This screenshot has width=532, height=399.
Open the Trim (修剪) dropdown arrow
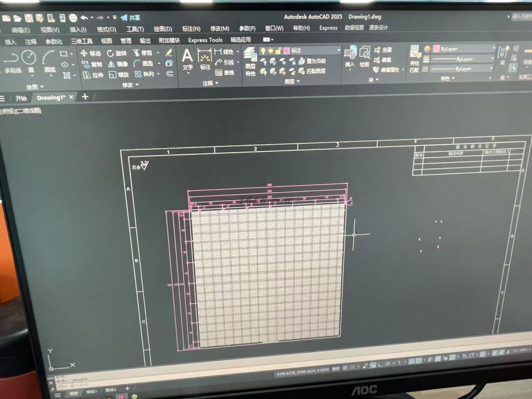point(158,53)
